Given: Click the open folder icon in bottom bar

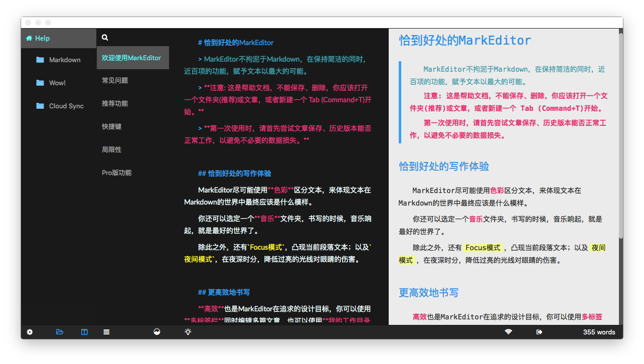Looking at the screenshot, I should 60,332.
